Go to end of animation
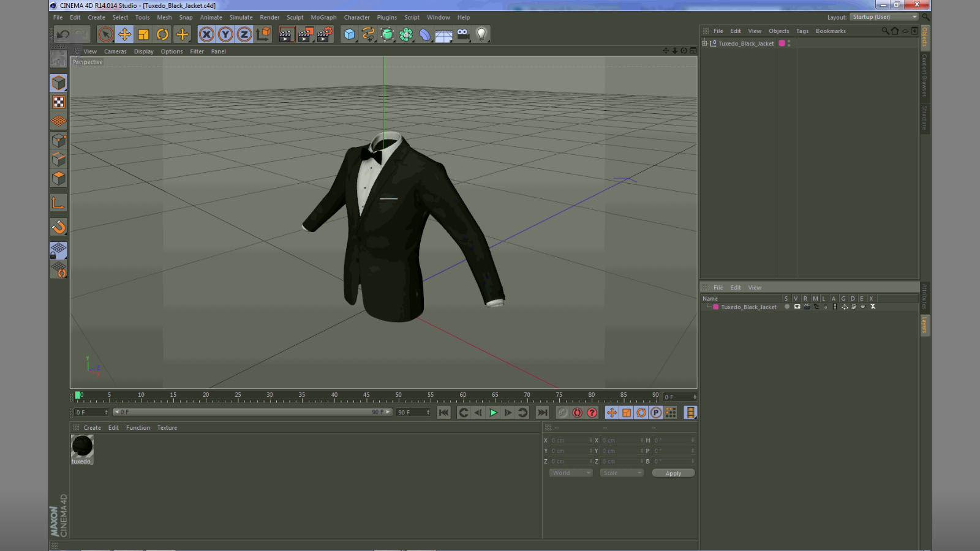 (542, 413)
